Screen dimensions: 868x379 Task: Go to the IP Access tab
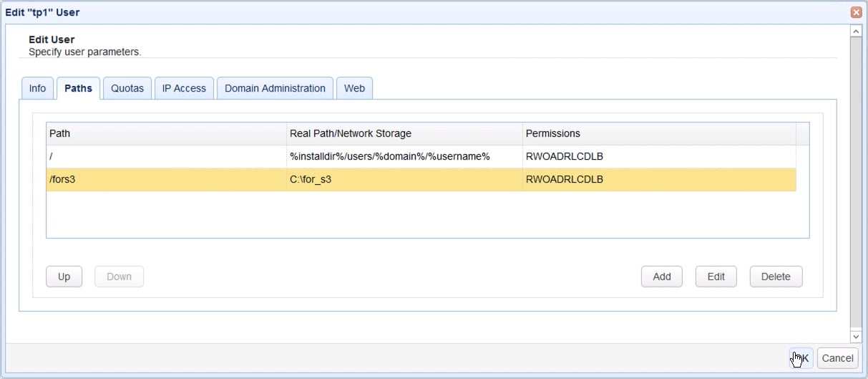click(x=184, y=88)
